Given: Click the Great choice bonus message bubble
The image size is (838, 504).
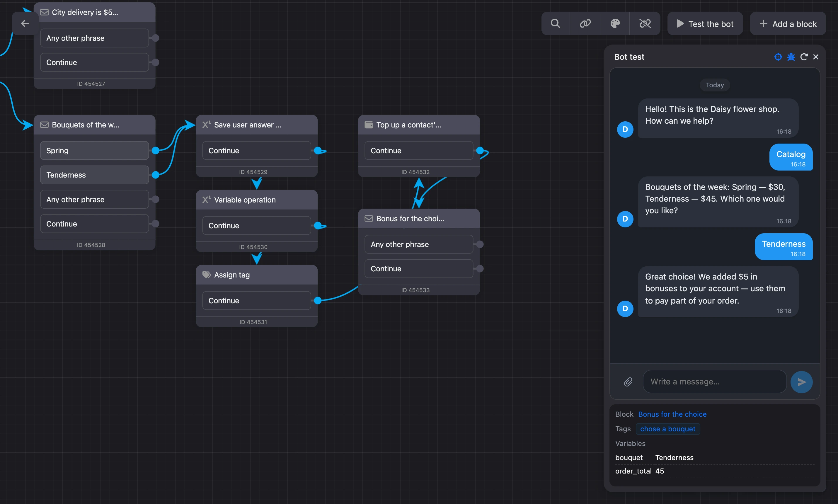Looking at the screenshot, I should click(x=718, y=292).
